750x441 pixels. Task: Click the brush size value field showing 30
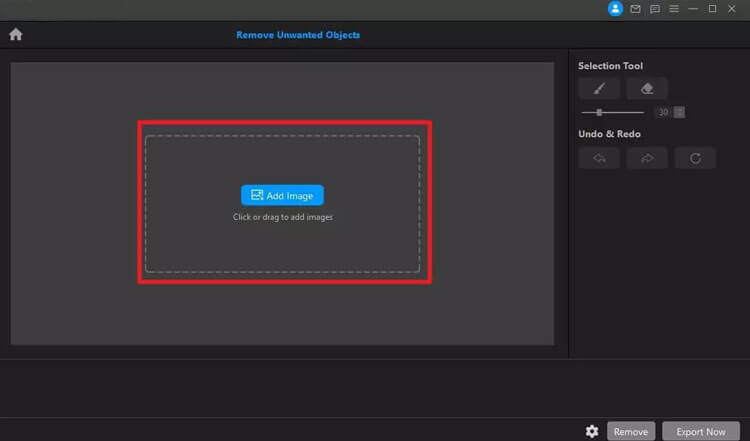[x=663, y=112]
